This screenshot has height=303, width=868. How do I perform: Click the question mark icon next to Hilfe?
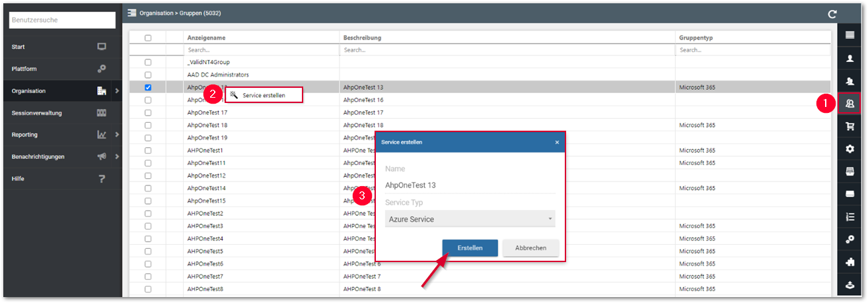[x=102, y=179]
